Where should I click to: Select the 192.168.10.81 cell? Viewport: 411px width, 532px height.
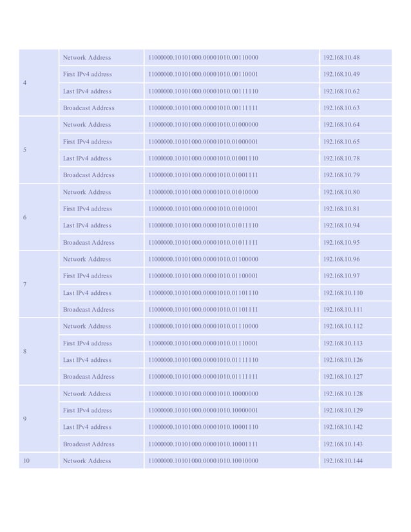341,209
